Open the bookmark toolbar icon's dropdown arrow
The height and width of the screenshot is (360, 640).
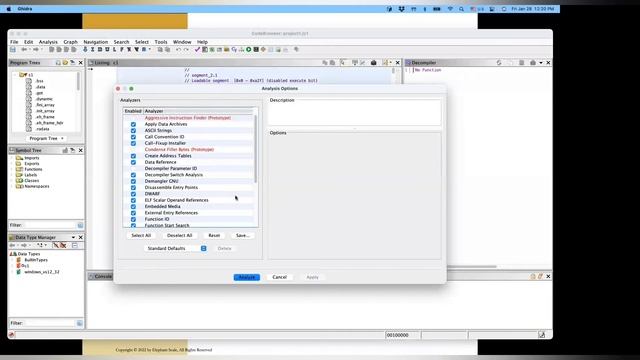pos(150,50)
